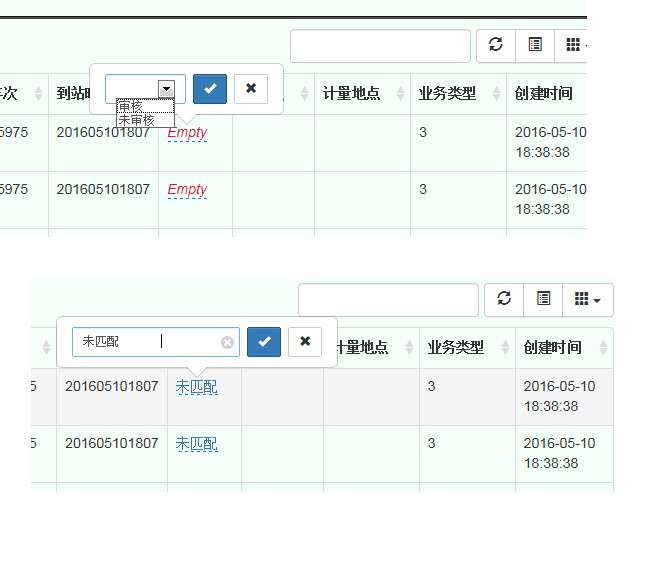Open the columns dropdown in lower toolbar

[x=587, y=299]
